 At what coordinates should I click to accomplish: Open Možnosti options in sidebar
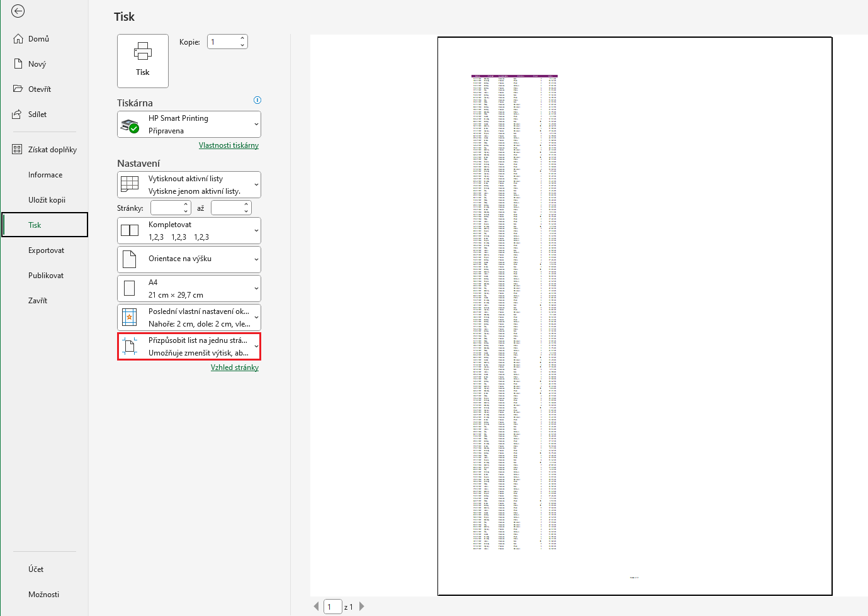pos(44,594)
